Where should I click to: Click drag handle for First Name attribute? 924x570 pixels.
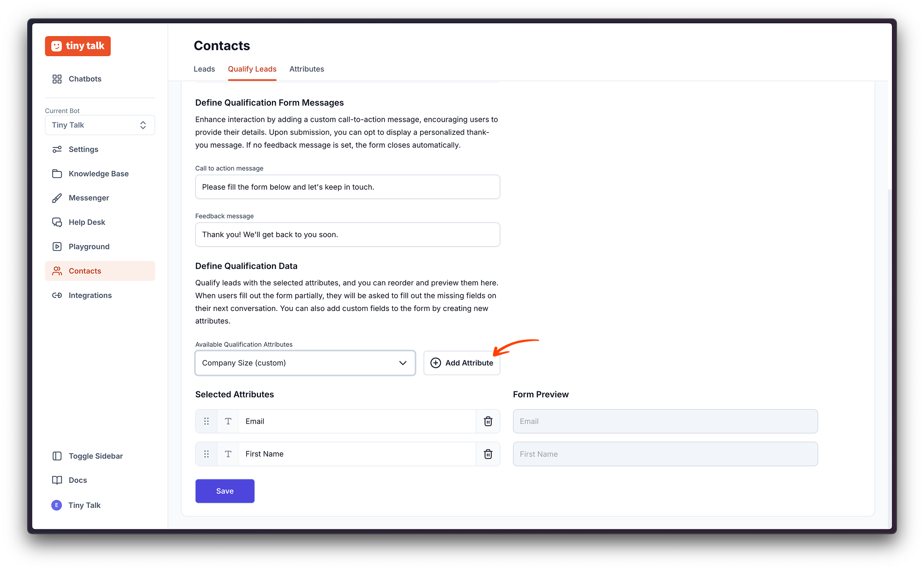click(x=206, y=454)
